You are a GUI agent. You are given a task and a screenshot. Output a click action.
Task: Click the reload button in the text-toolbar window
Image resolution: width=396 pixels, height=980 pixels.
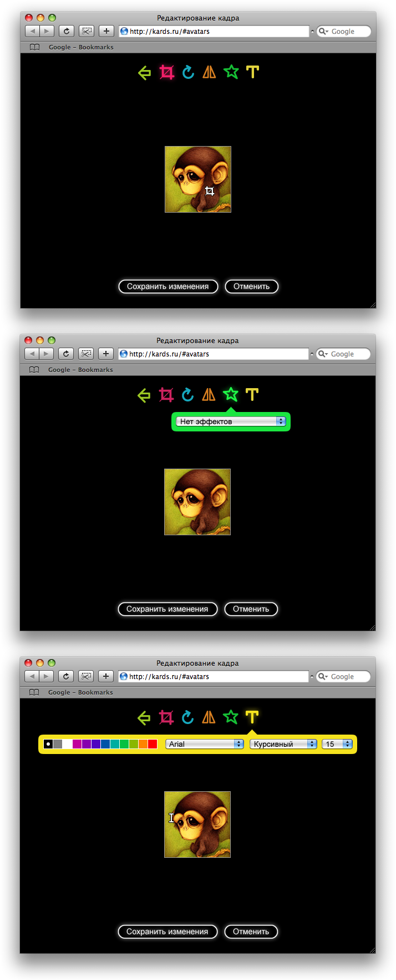[66, 676]
